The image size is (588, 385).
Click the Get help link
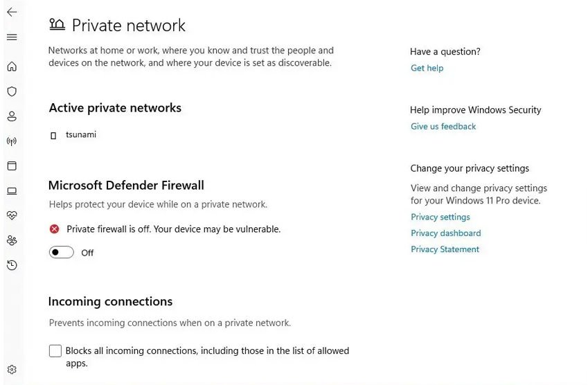[x=427, y=68]
